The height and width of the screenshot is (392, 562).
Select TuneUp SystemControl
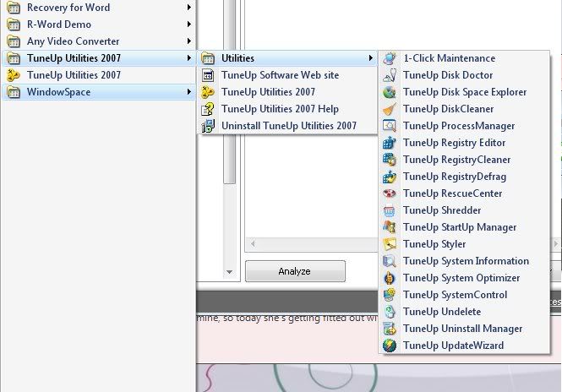point(465,295)
